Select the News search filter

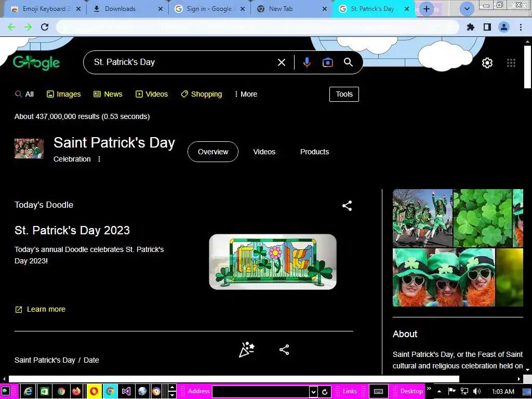pyautogui.click(x=108, y=94)
